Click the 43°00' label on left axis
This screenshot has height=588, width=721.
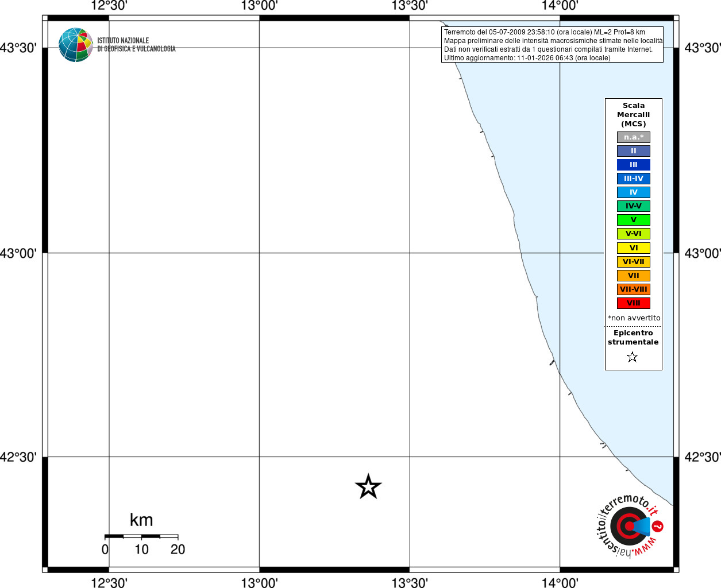[x=18, y=253]
